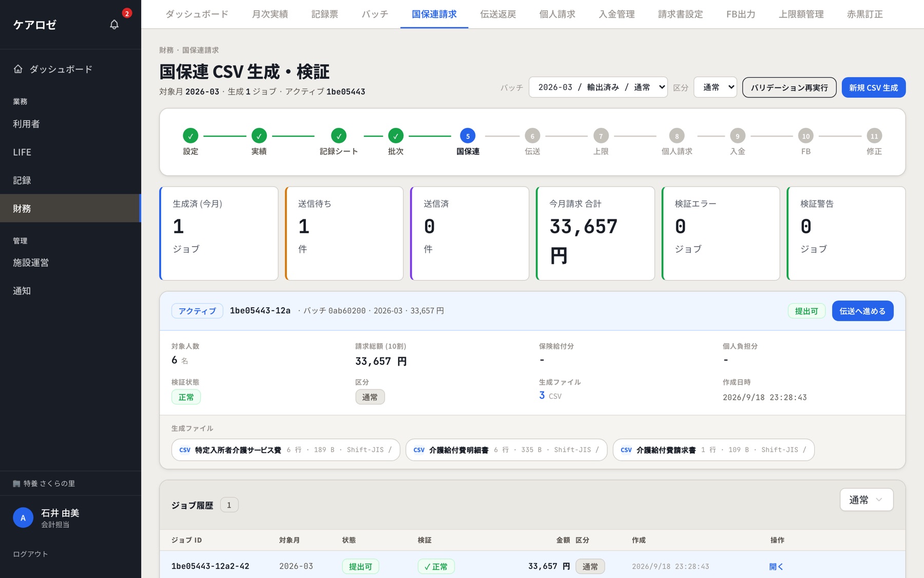Image resolution: width=924 pixels, height=578 pixels.
Task: Click the user avatar circle A
Action: (23, 518)
